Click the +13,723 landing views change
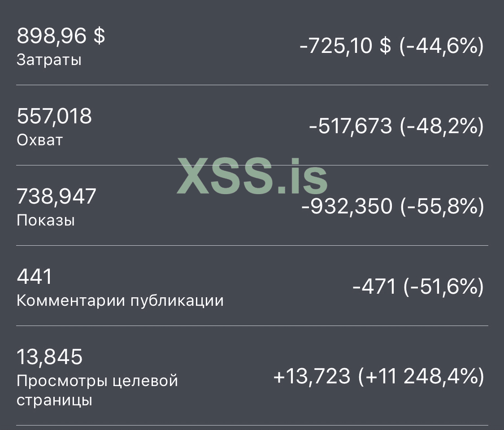 tap(312, 377)
